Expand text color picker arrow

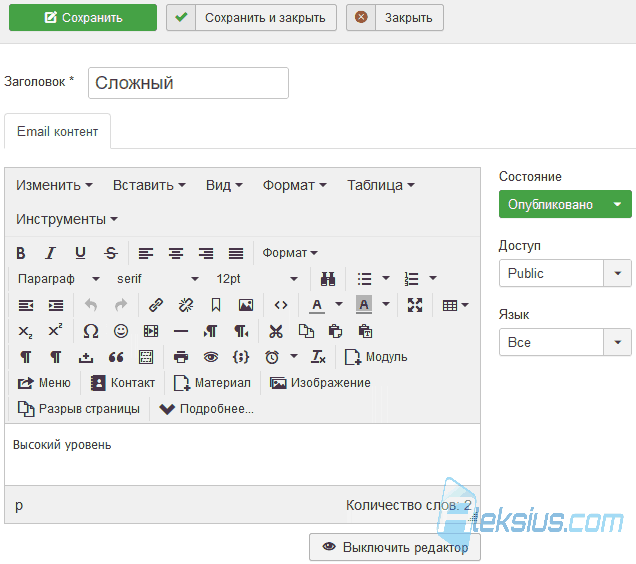tap(339, 304)
